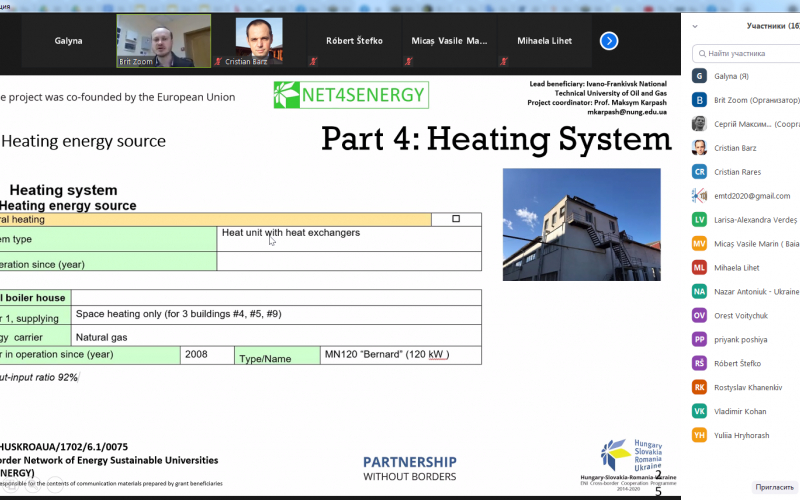Click the green VK avatar

[x=699, y=412]
